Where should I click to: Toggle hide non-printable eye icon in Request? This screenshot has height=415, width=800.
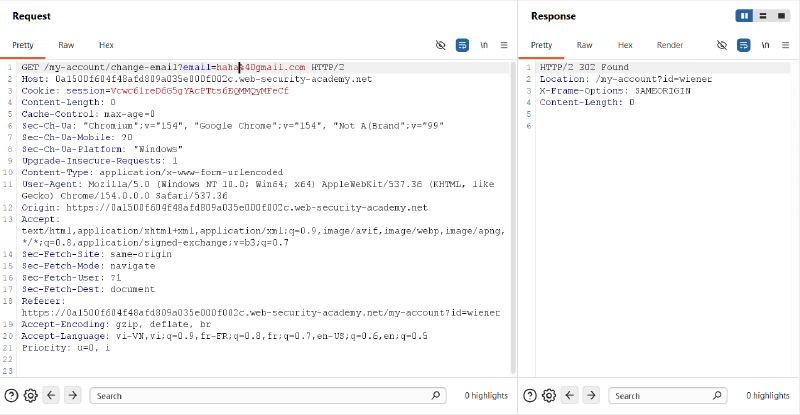tap(441, 45)
